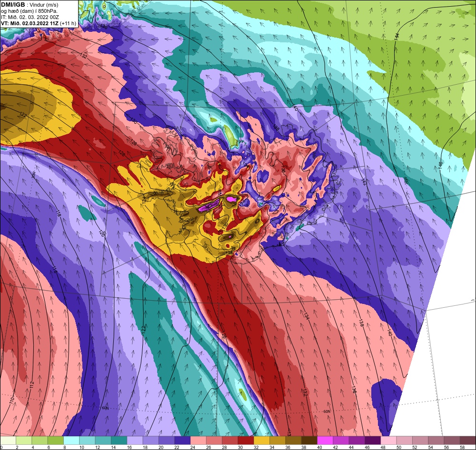
Task: Click the legend tick label '58'
Action: [462, 447]
